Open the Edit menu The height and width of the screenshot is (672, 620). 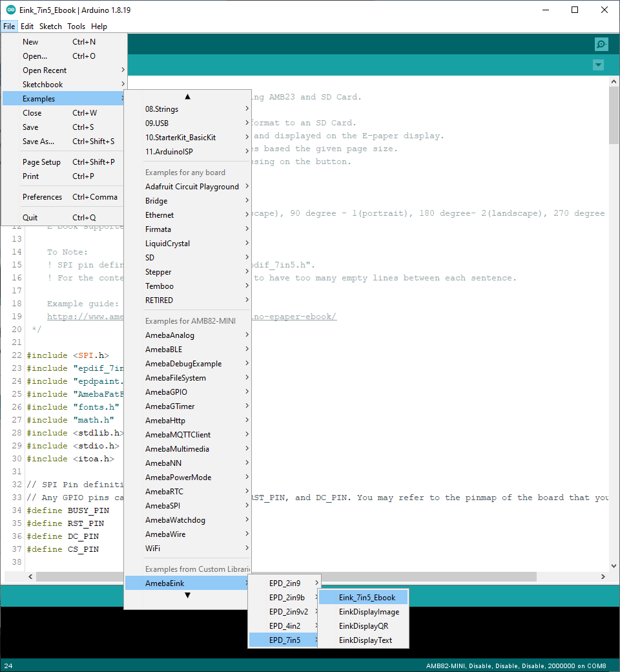pos(27,26)
